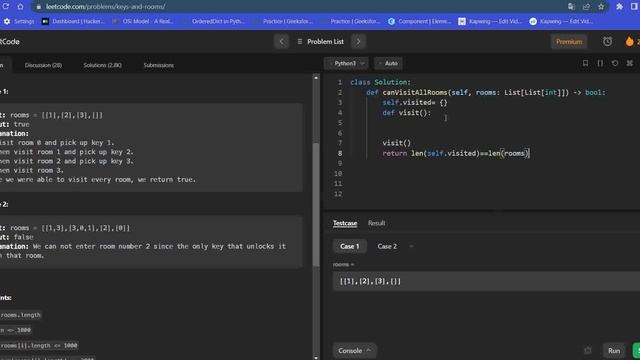Toggle the Auto setting in editor
Image resolution: width=640 pixels, height=360 pixels.
[388, 63]
